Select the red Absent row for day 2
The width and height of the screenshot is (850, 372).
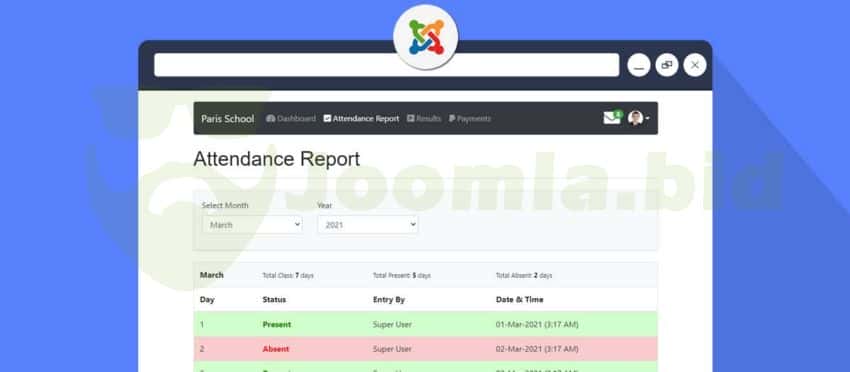(426, 349)
